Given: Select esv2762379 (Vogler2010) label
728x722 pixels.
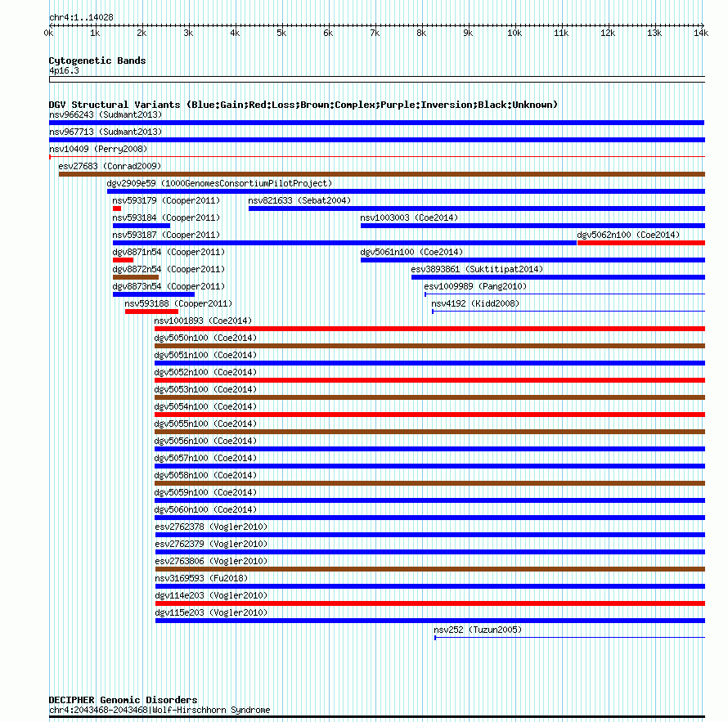Looking at the screenshot, I should tap(211, 544).
